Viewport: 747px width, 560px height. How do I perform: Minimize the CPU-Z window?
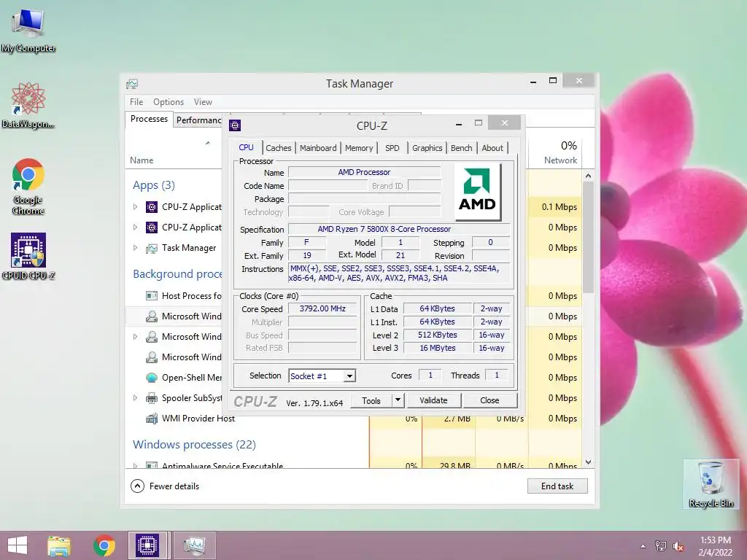[459, 124]
